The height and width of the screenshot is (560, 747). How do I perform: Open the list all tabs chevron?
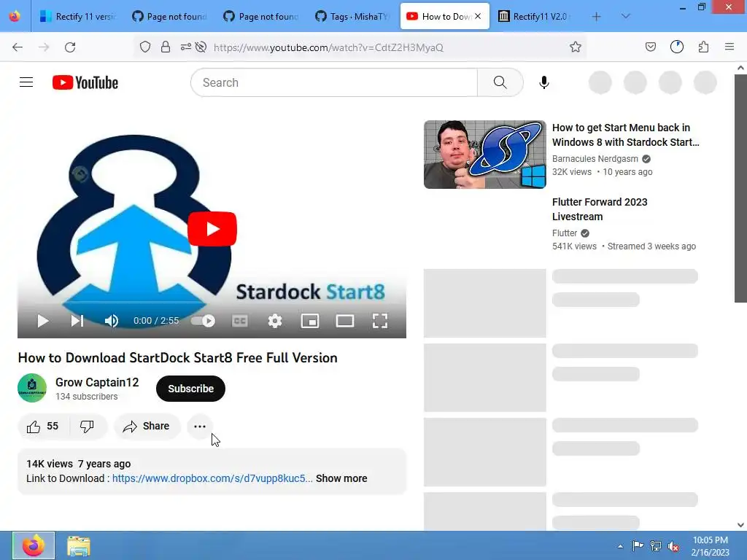pos(626,17)
